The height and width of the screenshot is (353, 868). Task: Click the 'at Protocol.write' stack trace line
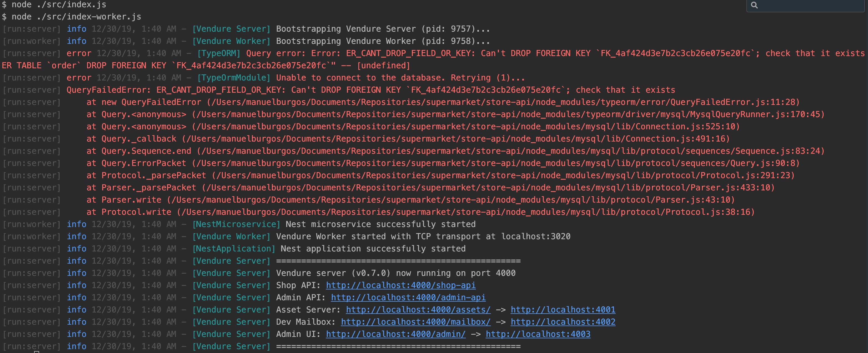click(420, 212)
